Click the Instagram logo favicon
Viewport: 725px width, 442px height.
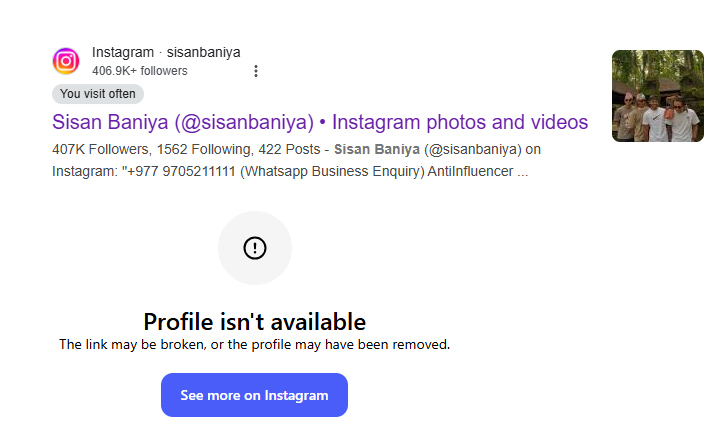click(x=66, y=61)
